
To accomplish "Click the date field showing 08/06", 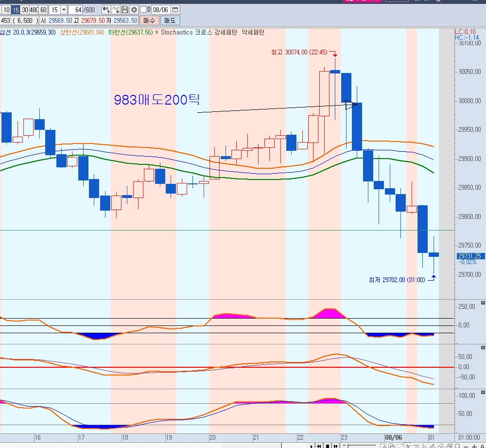I will tap(160, 10).
